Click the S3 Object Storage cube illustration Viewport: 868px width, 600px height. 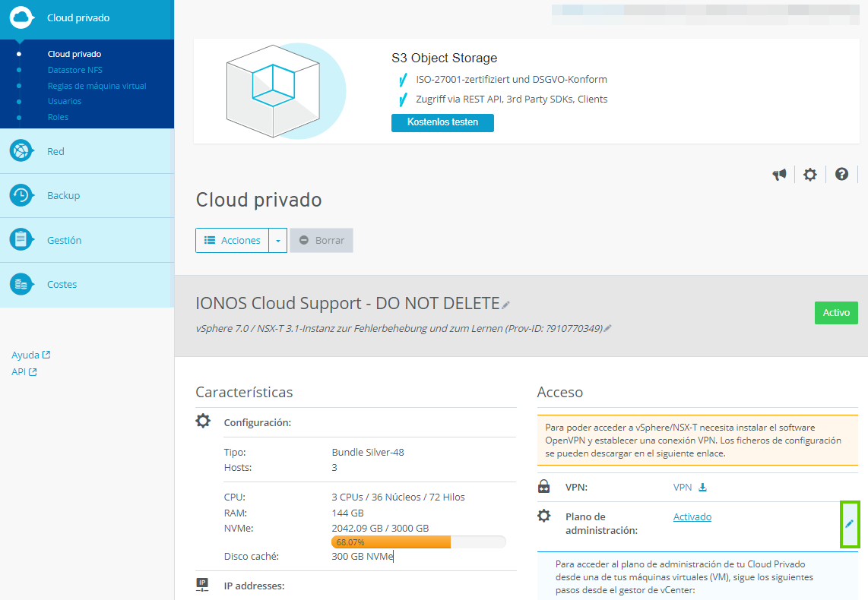(x=284, y=91)
